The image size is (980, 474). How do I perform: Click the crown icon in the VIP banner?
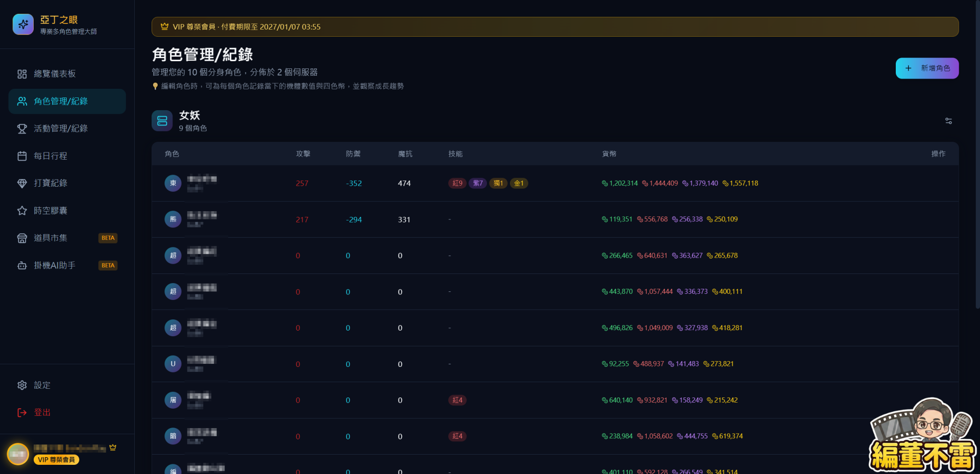tap(164, 27)
